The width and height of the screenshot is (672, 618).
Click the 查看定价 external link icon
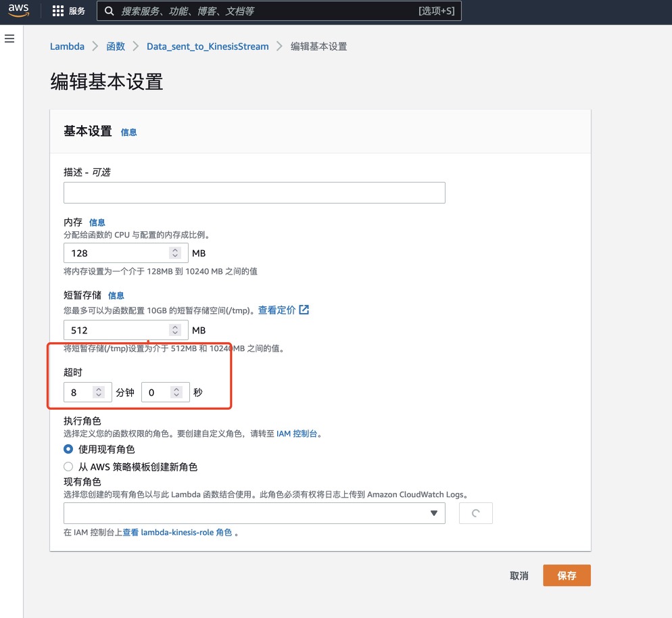(x=304, y=310)
